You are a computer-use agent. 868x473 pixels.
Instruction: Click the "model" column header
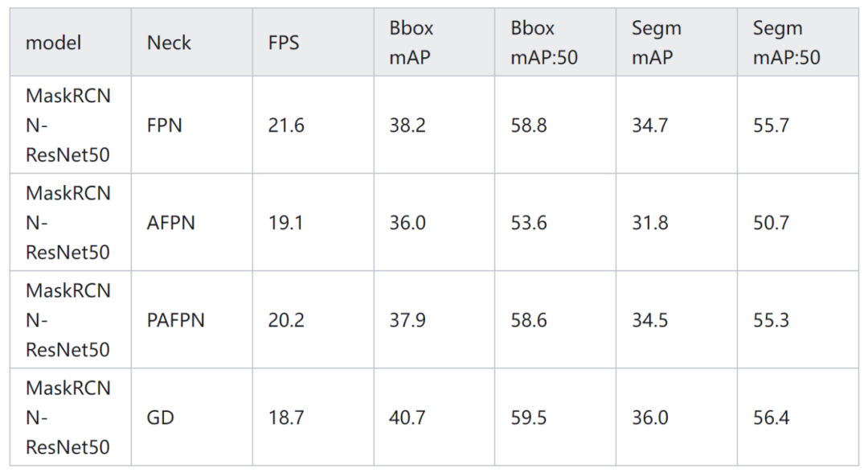coord(54,43)
